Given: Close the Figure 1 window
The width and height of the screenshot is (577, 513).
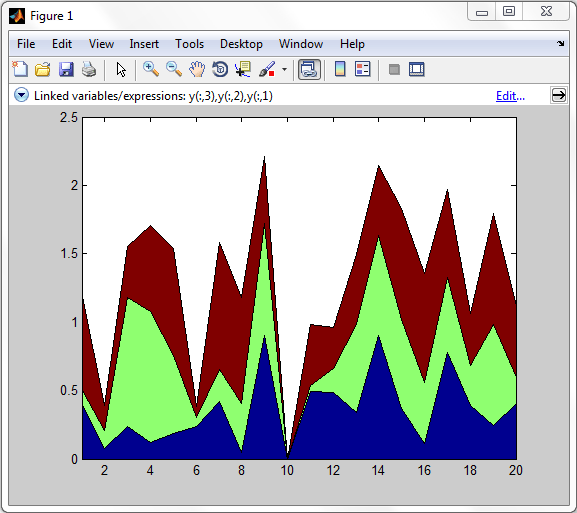Looking at the screenshot, I should pyautogui.click(x=547, y=11).
